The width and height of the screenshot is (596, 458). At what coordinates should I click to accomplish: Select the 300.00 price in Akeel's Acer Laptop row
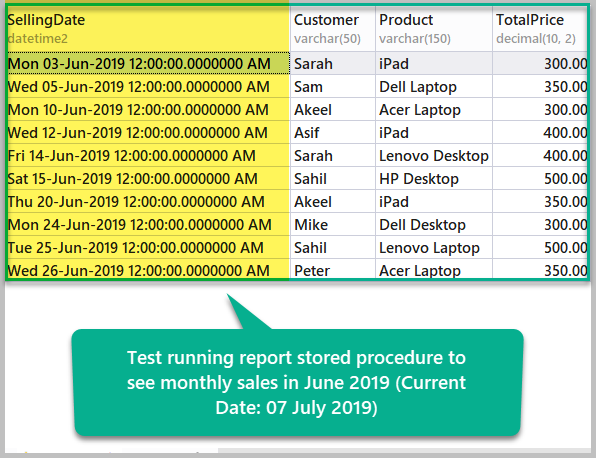tap(540, 109)
